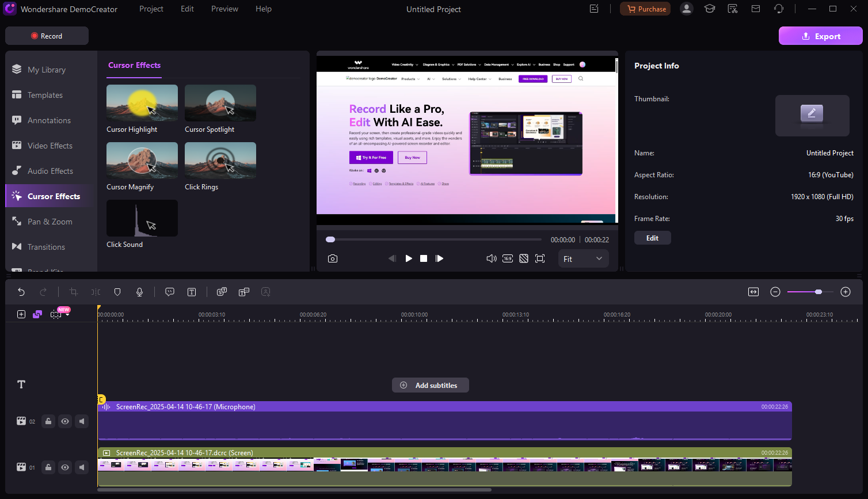Image resolution: width=868 pixels, height=499 pixels.
Task: Add a marker with the shield icon
Action: [117, 292]
